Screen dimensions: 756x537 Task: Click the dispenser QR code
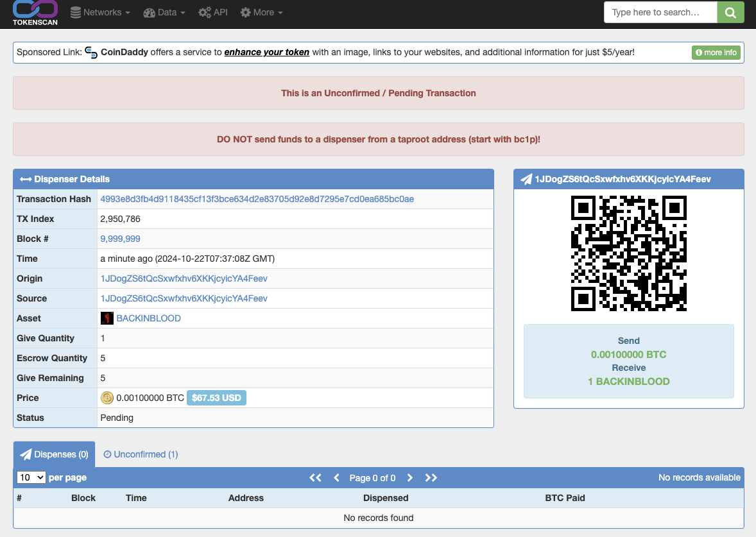coord(629,253)
